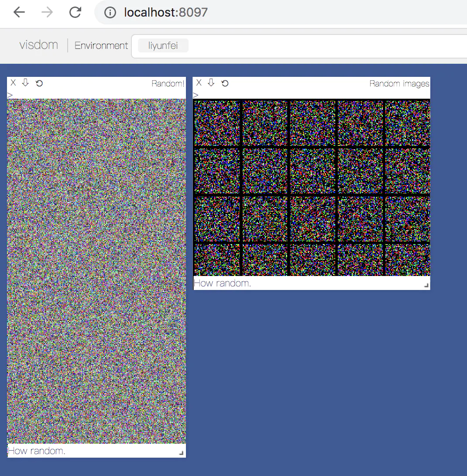Download the Random! pane as an image
This screenshot has width=467, height=476.
point(25,83)
